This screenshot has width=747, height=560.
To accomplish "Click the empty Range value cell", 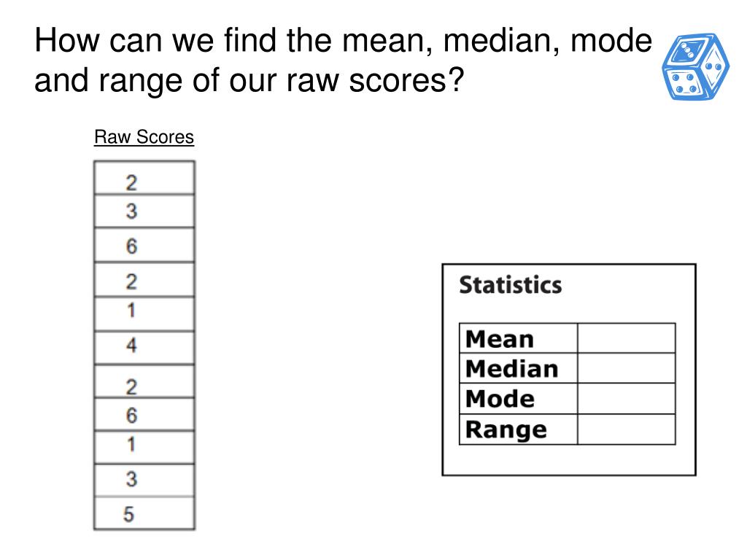I will click(x=627, y=429).
